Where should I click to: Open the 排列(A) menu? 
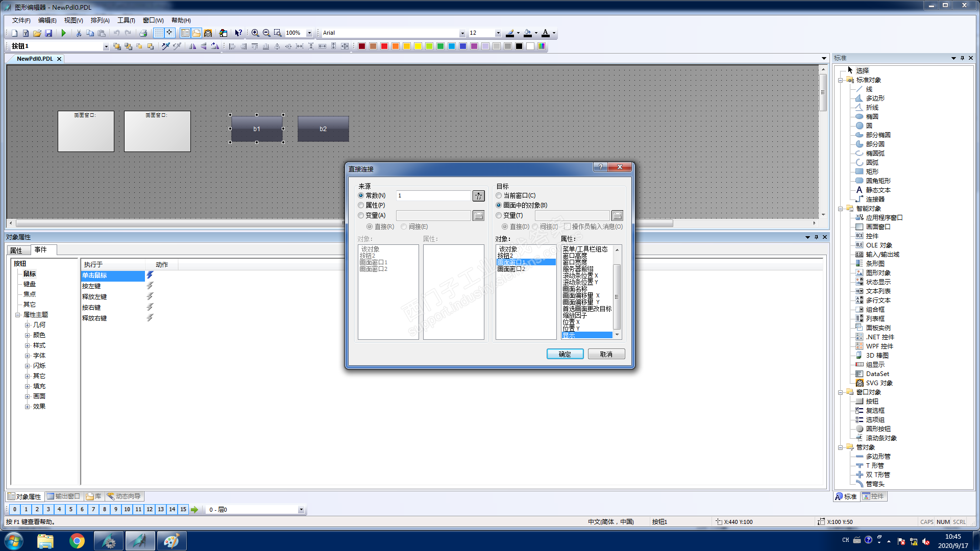[100, 20]
